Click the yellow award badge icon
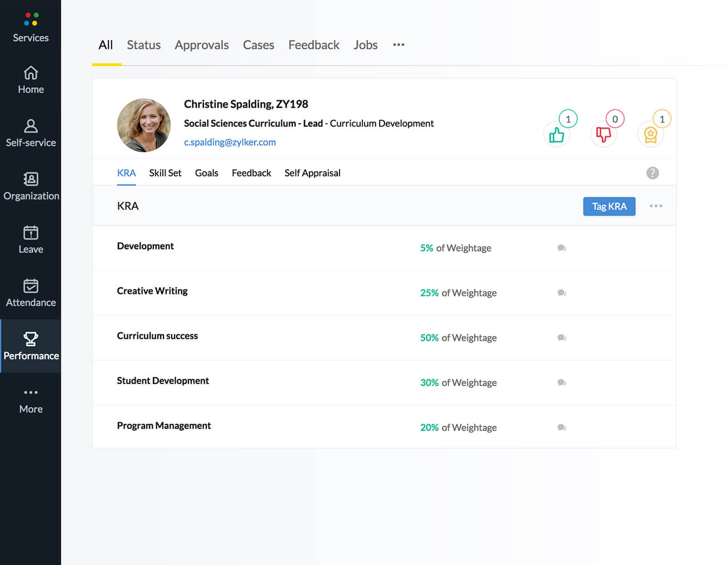Screen dimensions: 728x565 (650, 134)
